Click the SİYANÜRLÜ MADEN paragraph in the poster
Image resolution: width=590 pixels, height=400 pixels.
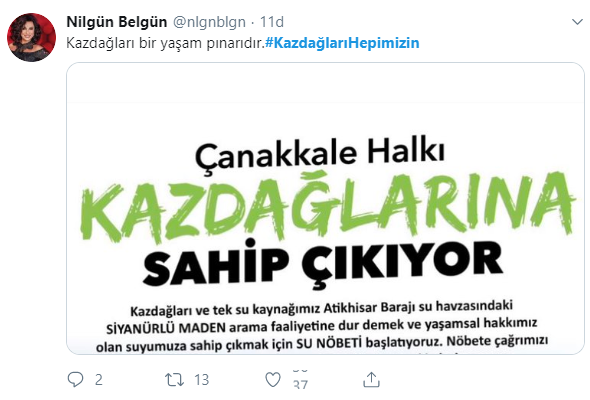click(322, 325)
